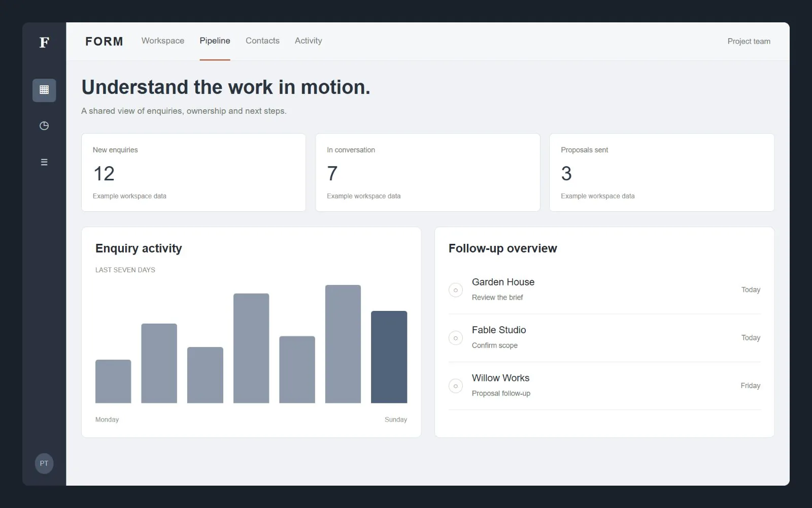This screenshot has height=508, width=812.
Task: Click the Review the brief text
Action: 497,297
